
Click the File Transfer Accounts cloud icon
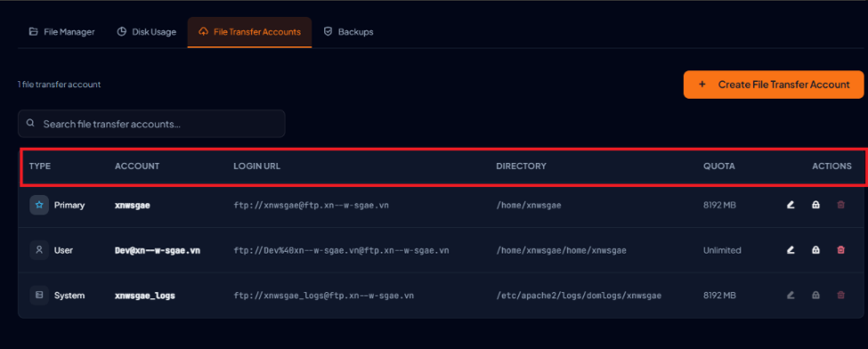coord(203,31)
